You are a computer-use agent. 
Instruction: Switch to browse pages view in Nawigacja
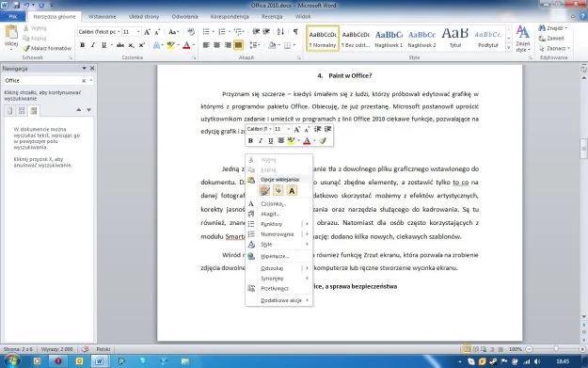(22, 110)
